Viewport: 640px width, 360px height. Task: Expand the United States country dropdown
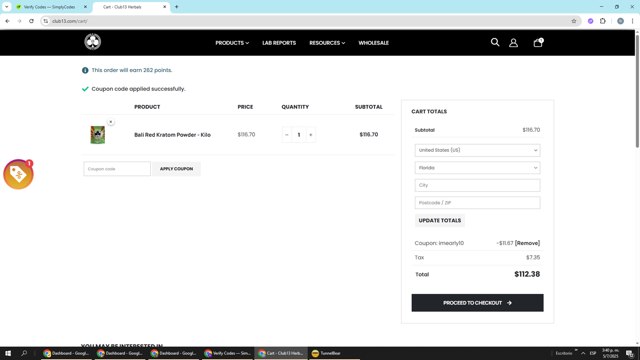(477, 150)
